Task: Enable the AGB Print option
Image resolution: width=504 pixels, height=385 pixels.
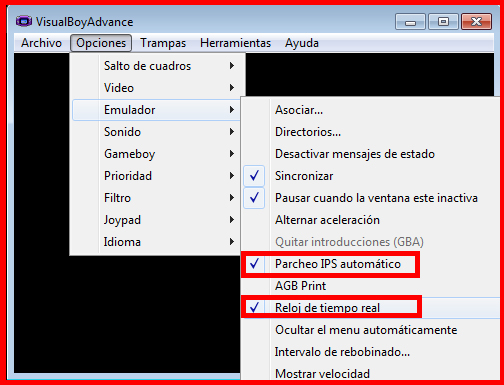Action: coord(371,286)
